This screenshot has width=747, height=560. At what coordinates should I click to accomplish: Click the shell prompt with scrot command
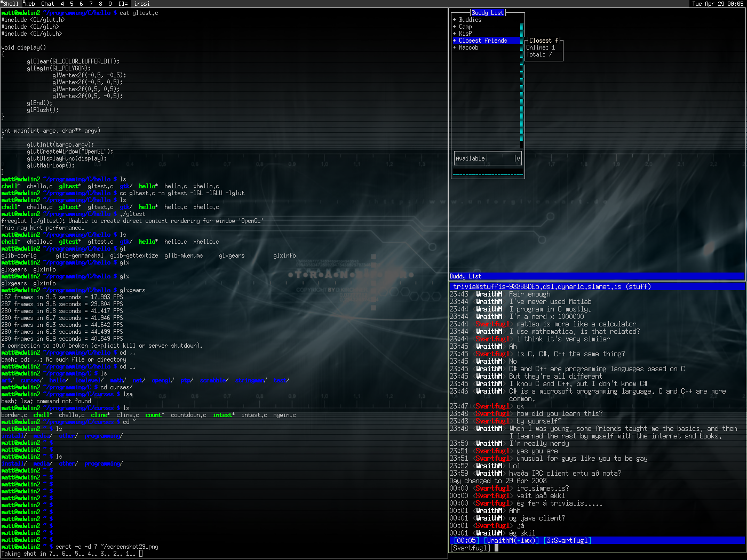pyautogui.click(x=107, y=547)
